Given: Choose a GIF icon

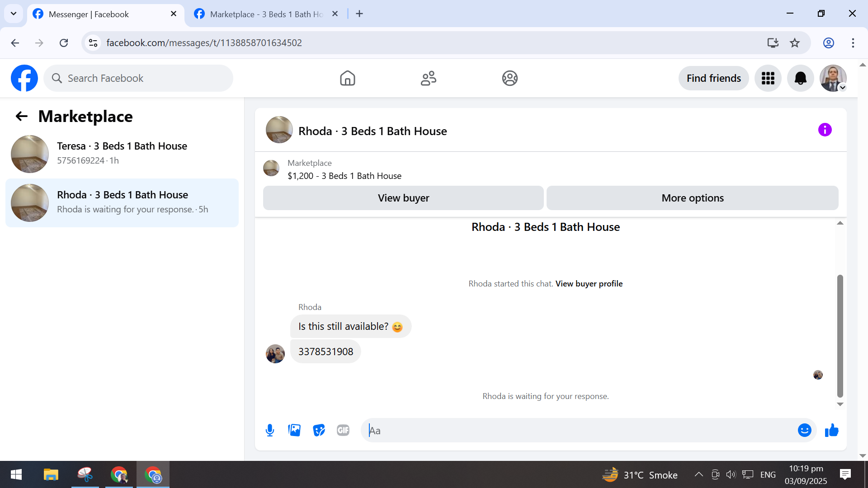Looking at the screenshot, I should pyautogui.click(x=343, y=430).
